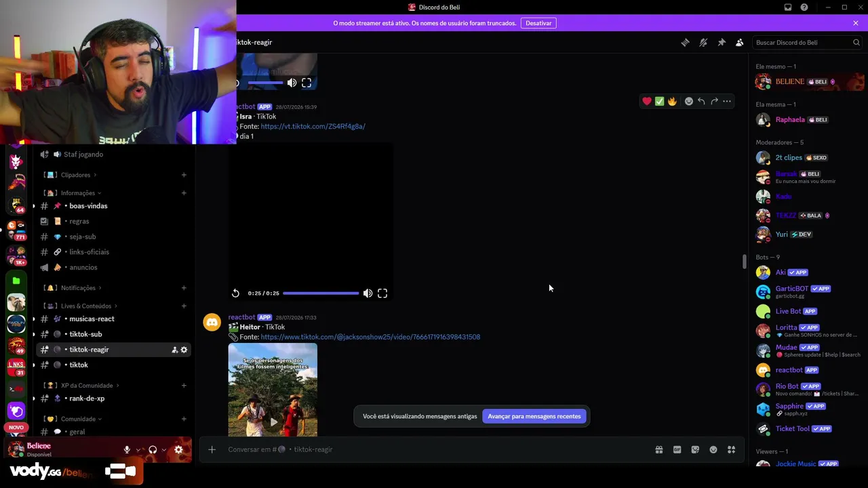Open audio output options dropdown arrow

tap(164, 450)
